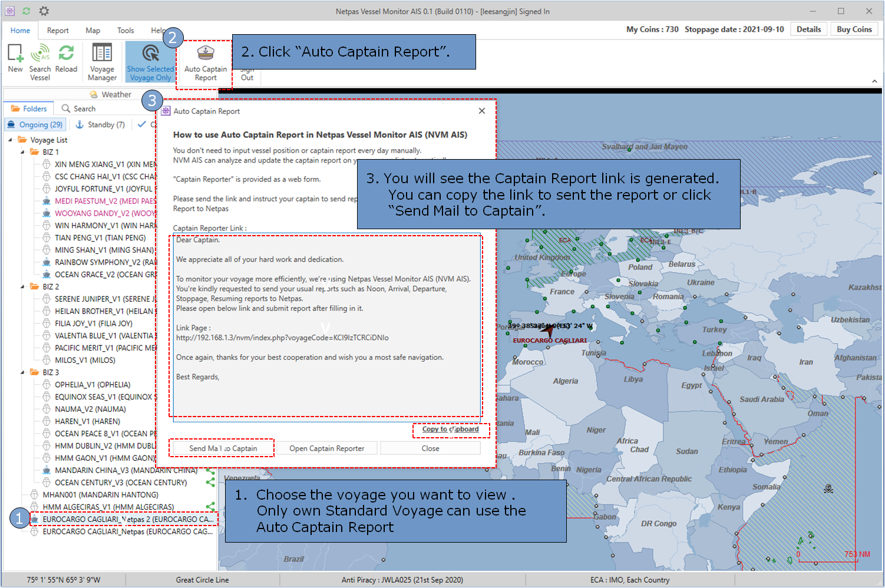885x588 pixels.
Task: Filter voyages by Standby (7)
Action: pyautogui.click(x=100, y=124)
